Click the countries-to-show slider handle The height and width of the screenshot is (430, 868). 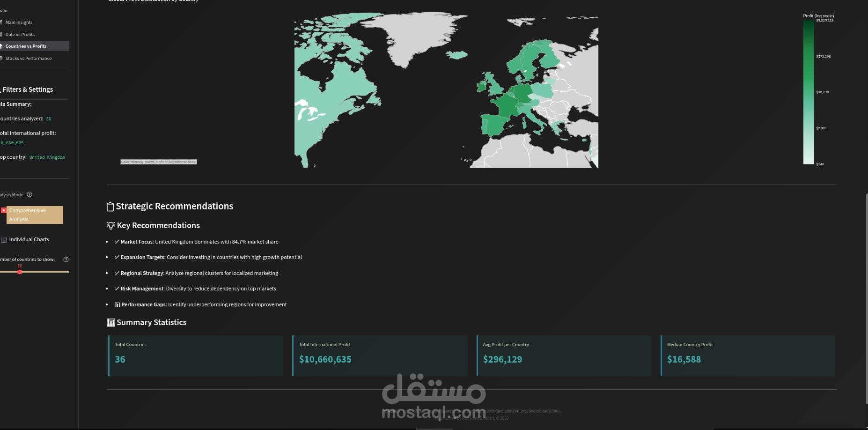tap(20, 272)
